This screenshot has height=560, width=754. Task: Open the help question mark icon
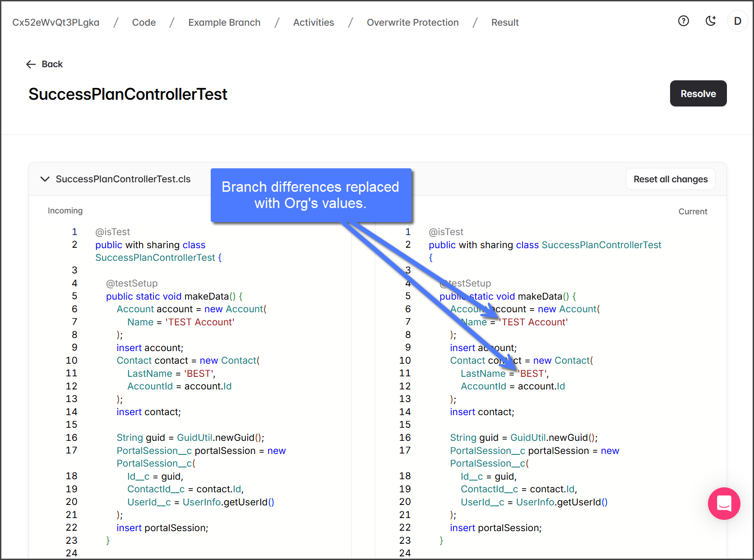coord(683,21)
